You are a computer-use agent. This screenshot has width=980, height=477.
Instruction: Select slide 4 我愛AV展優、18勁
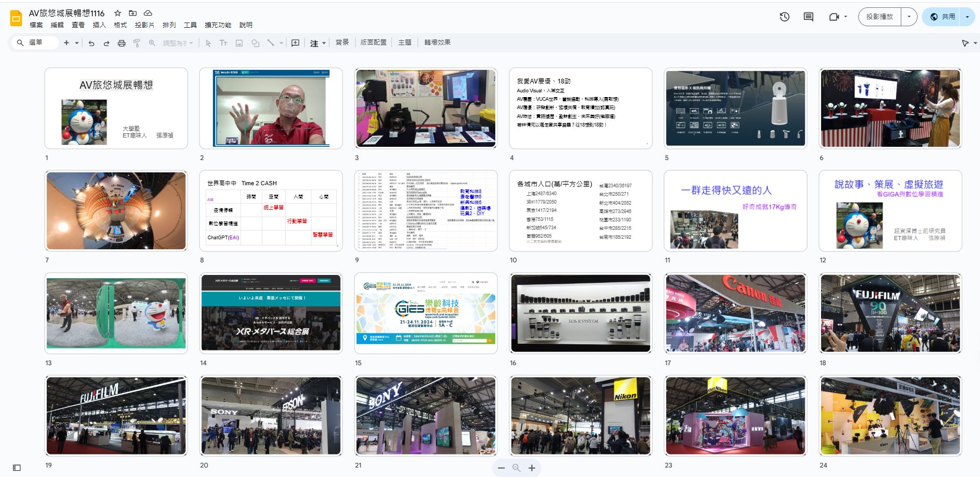tap(581, 108)
